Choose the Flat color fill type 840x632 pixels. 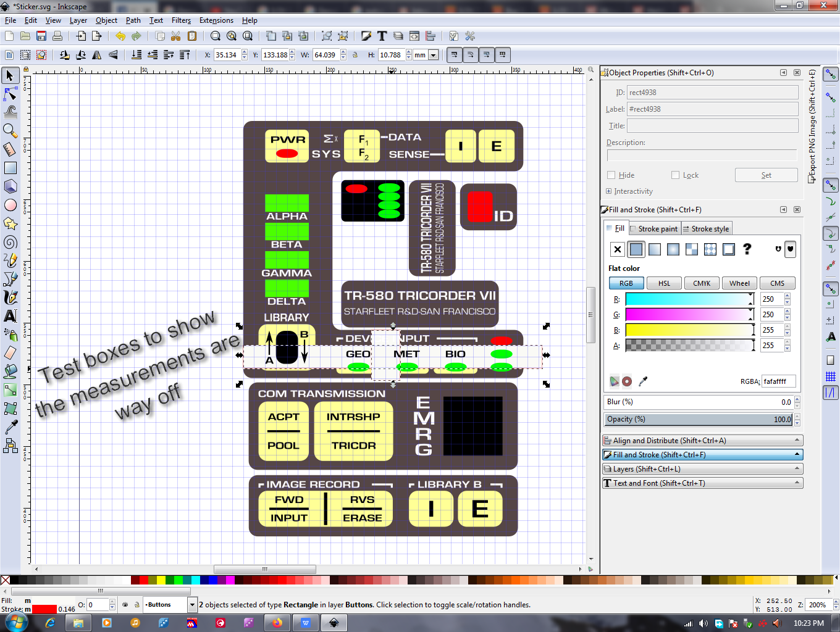[636, 249]
